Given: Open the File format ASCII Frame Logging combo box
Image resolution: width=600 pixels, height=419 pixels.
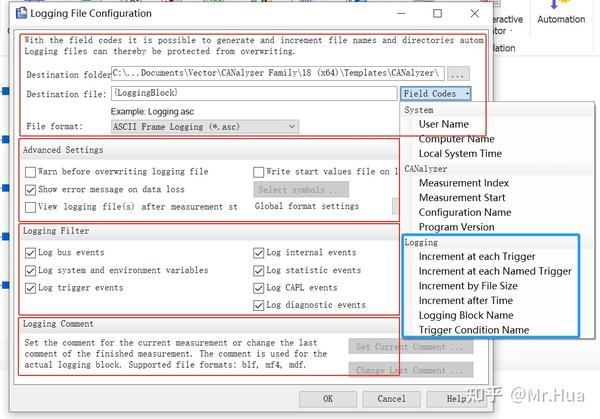Looking at the screenshot, I should pyautogui.click(x=205, y=127).
